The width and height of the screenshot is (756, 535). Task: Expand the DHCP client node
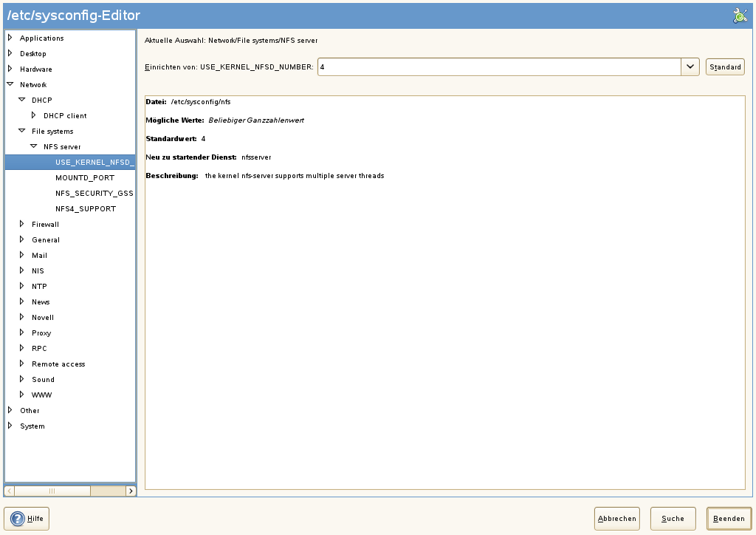[x=33, y=115]
